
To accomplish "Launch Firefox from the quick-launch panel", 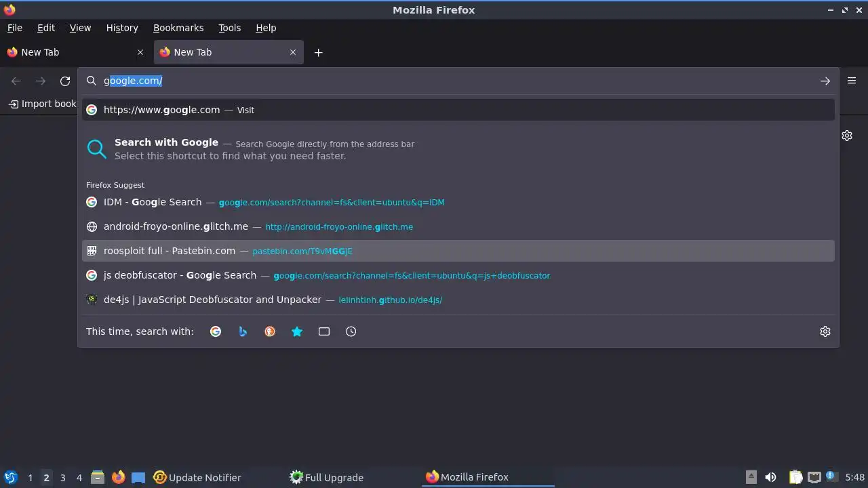I will pos(118,477).
